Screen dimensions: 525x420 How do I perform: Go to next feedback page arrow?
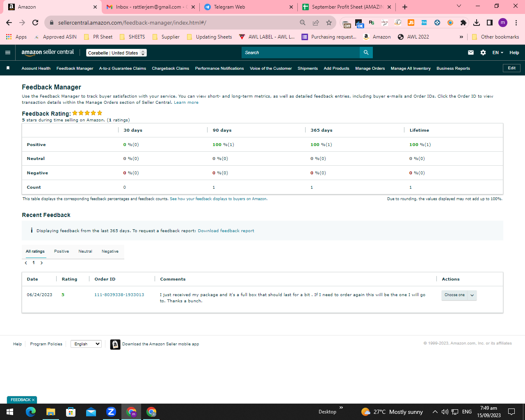click(41, 263)
